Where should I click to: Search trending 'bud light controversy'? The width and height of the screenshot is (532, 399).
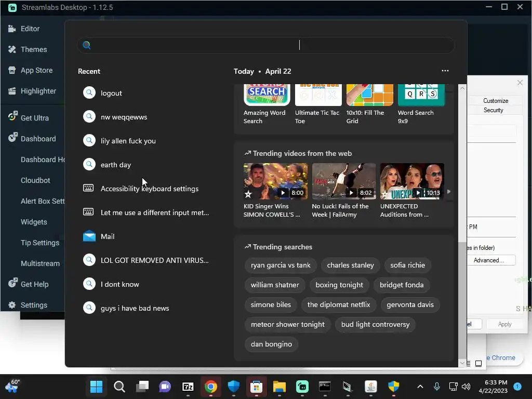tap(375, 324)
